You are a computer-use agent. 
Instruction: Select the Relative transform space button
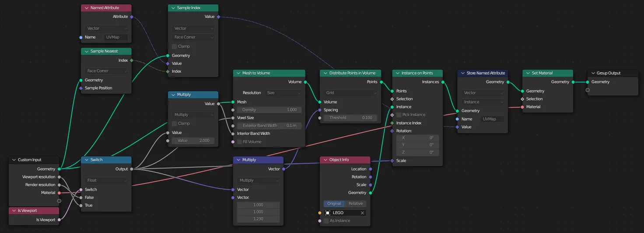point(356,204)
